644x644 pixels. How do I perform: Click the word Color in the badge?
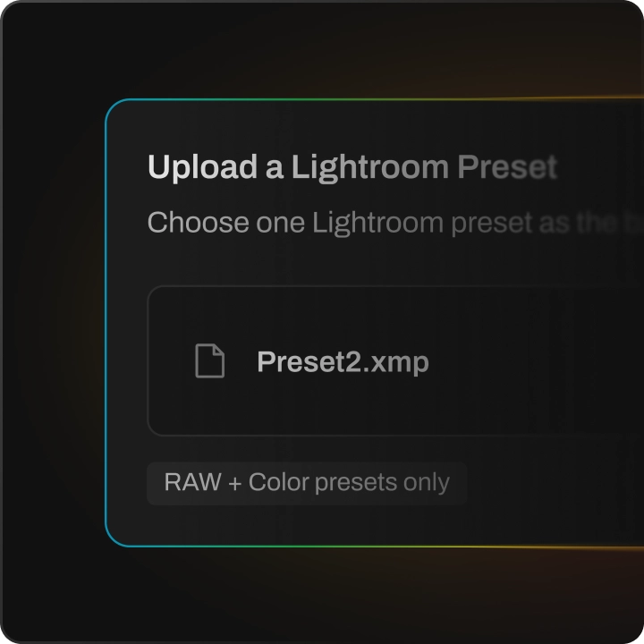coord(278,482)
